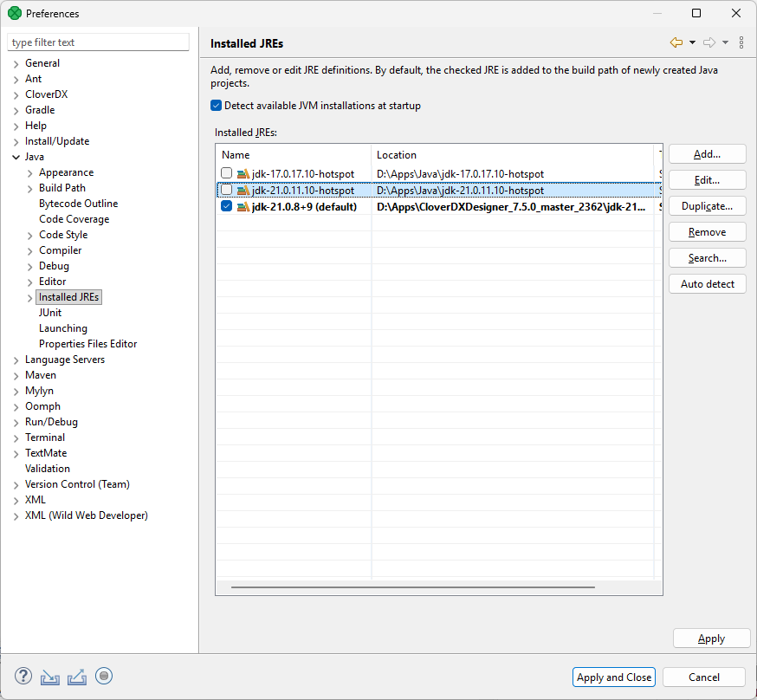Screen dimensions: 757x700
Task: Uncheck the jdk-21.0.8+9 default JRE checkbox
Action: 226,206
